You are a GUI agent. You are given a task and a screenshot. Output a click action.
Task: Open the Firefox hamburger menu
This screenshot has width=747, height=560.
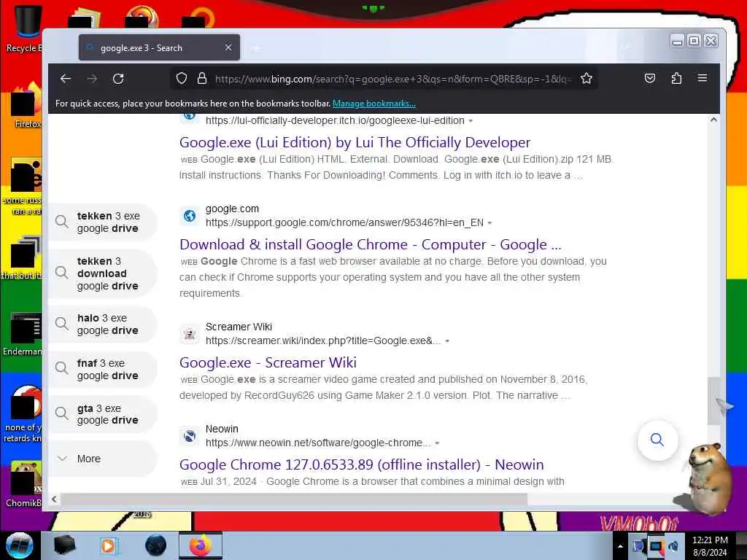pos(703,78)
